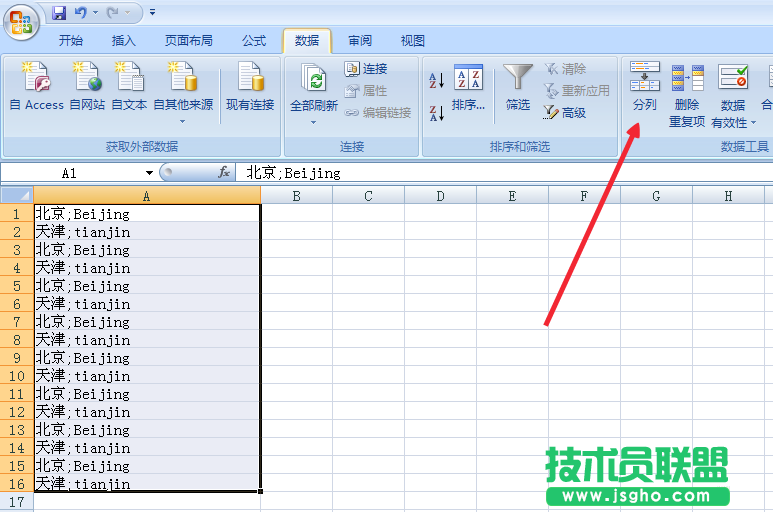Click cell A15 containing 北京;Beijing

[x=147, y=466]
